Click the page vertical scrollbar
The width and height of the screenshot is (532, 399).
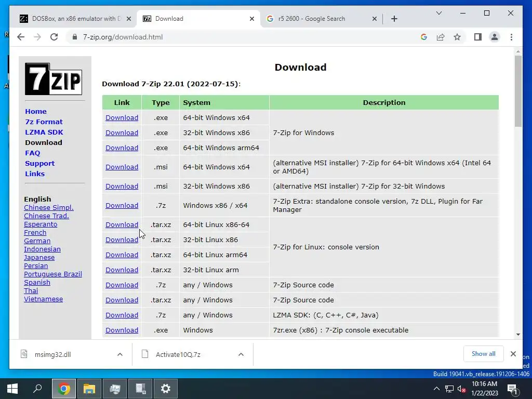[x=518, y=91]
